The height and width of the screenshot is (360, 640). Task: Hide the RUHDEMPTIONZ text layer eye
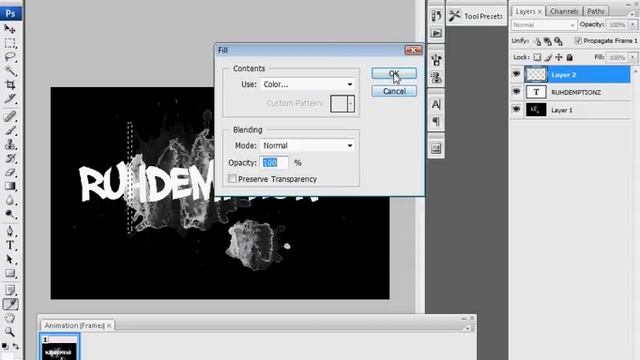point(516,92)
